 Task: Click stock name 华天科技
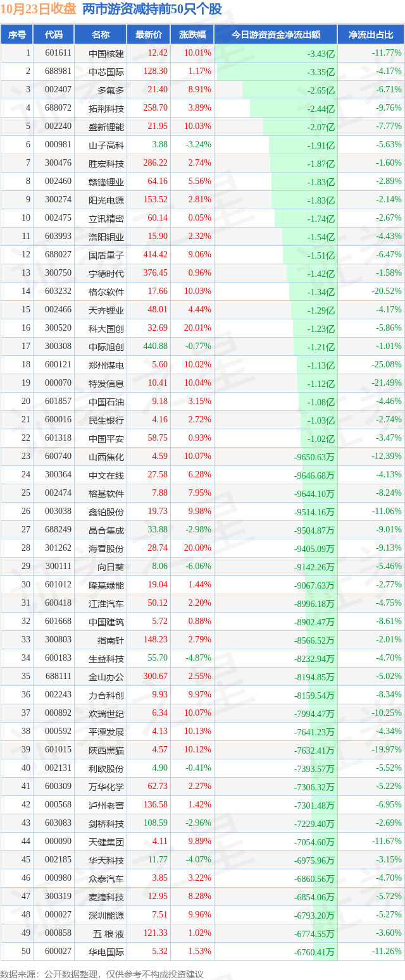[x=106, y=860]
